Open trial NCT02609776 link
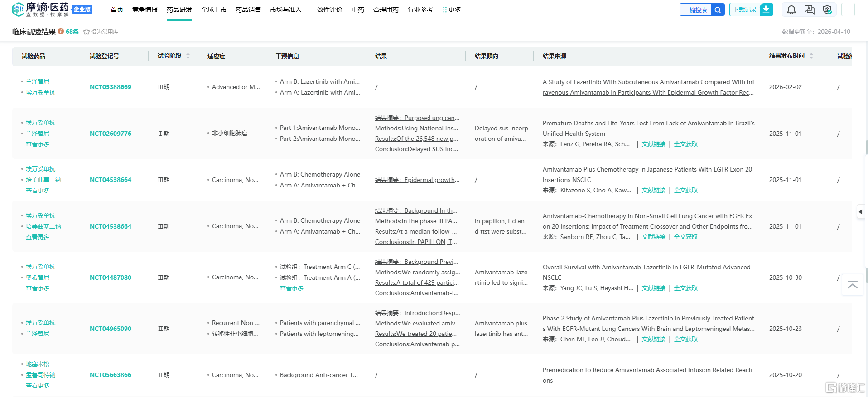 coord(111,134)
